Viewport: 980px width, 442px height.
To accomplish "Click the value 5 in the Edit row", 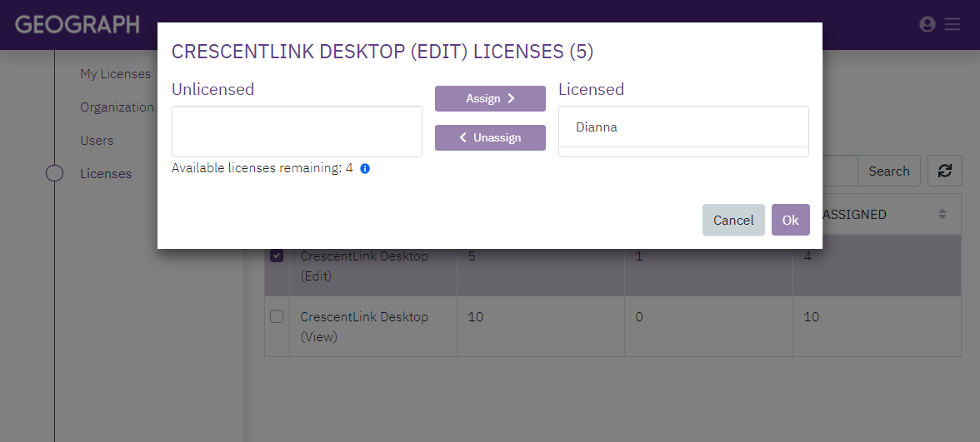I will click(472, 256).
